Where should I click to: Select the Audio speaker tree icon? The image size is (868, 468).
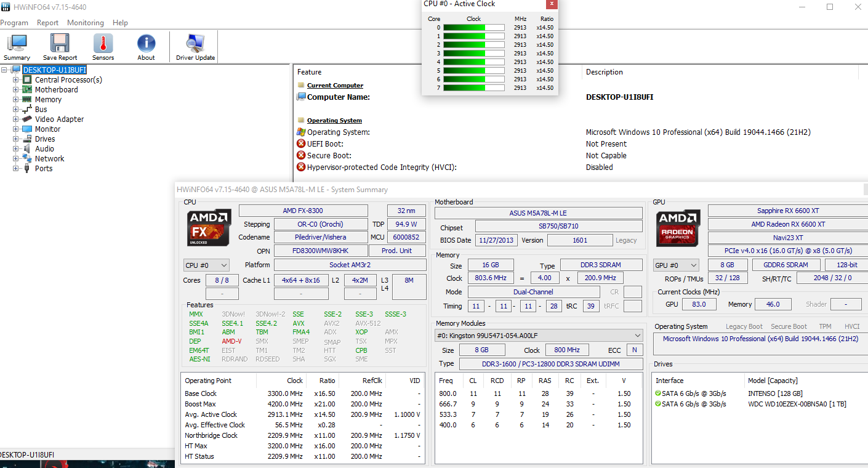click(27, 148)
